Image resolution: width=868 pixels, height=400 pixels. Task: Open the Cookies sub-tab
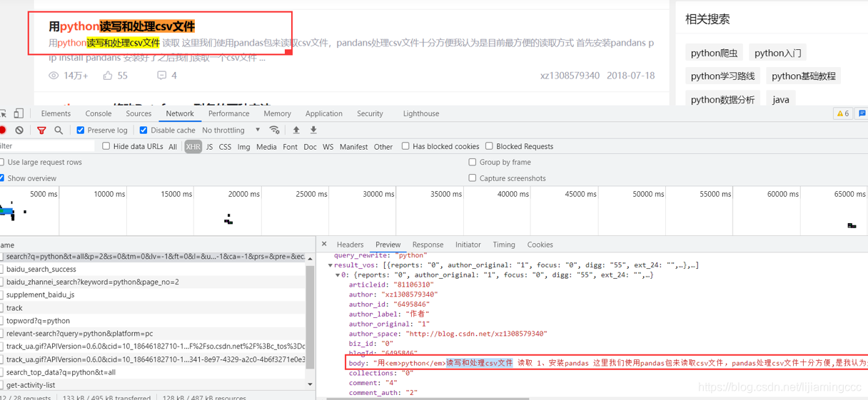[x=540, y=245]
